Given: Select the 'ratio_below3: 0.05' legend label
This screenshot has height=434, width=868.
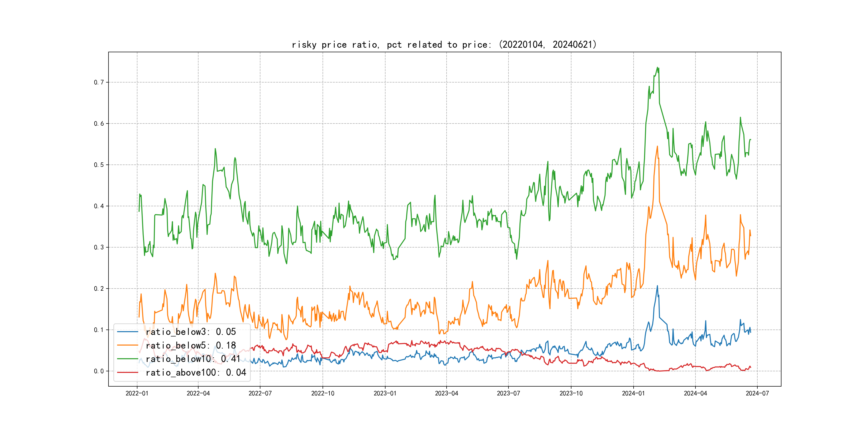Looking at the screenshot, I should click(191, 332).
